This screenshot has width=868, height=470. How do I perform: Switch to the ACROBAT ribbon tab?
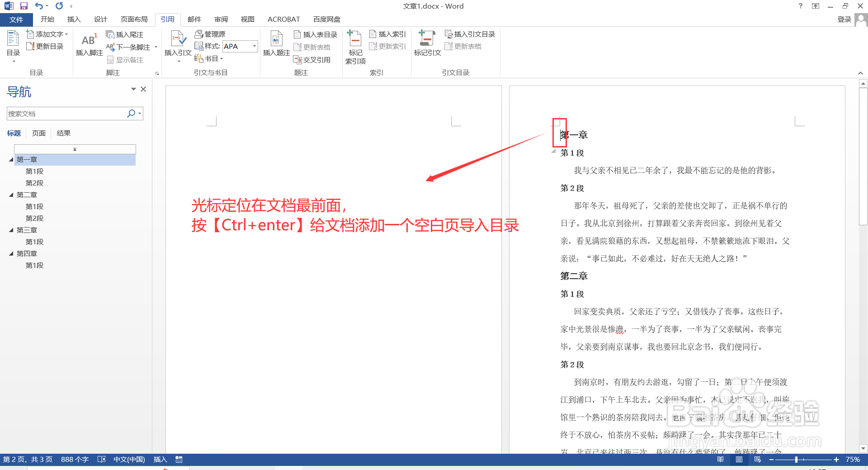283,19
